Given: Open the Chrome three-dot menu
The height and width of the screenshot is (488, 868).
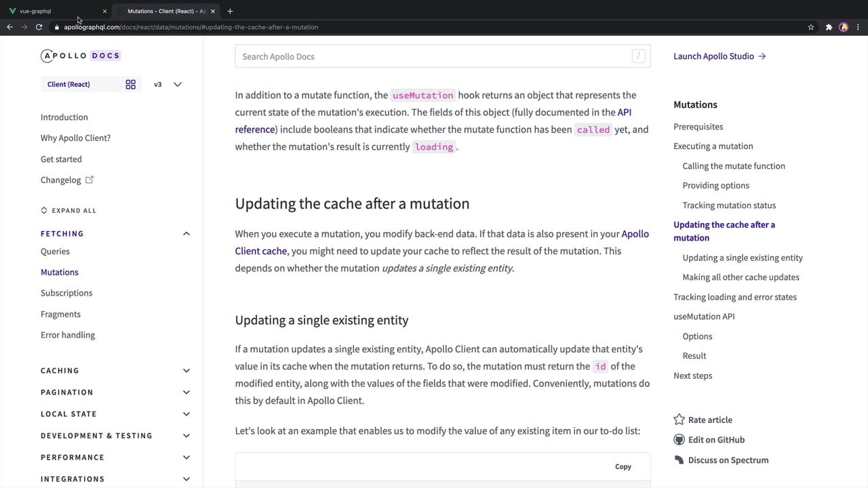Looking at the screenshot, I should [858, 27].
